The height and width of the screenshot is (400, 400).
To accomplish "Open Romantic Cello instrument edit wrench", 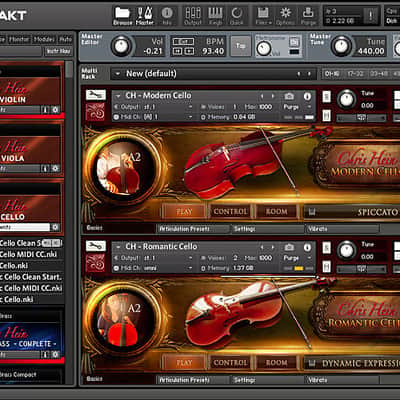I will (96, 246).
